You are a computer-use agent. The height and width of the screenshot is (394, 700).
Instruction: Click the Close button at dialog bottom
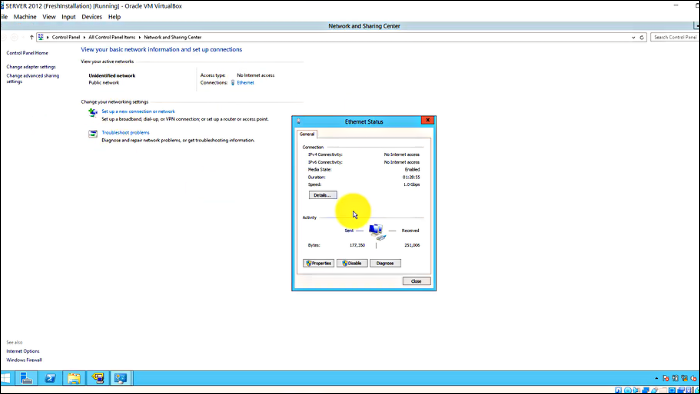coord(416,281)
